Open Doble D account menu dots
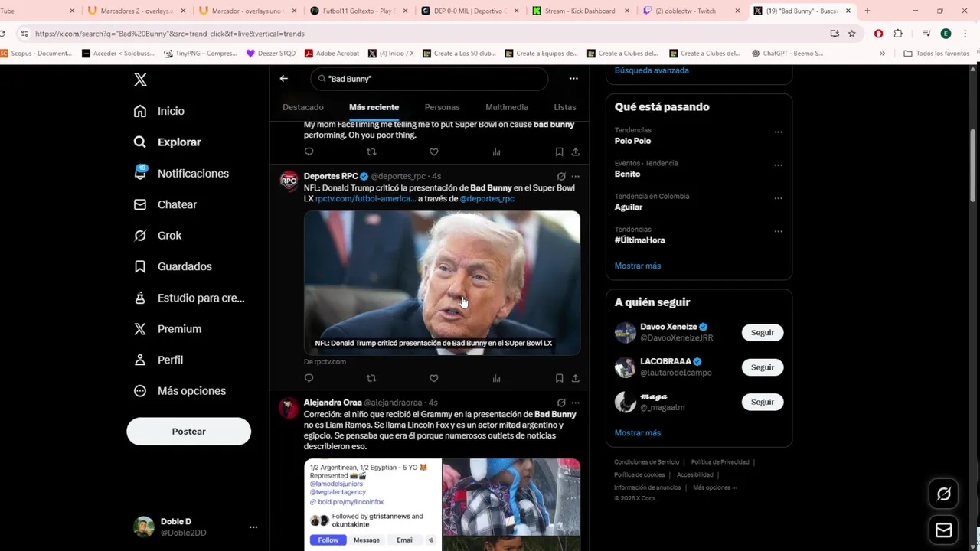Image resolution: width=980 pixels, height=551 pixels. coord(253,527)
